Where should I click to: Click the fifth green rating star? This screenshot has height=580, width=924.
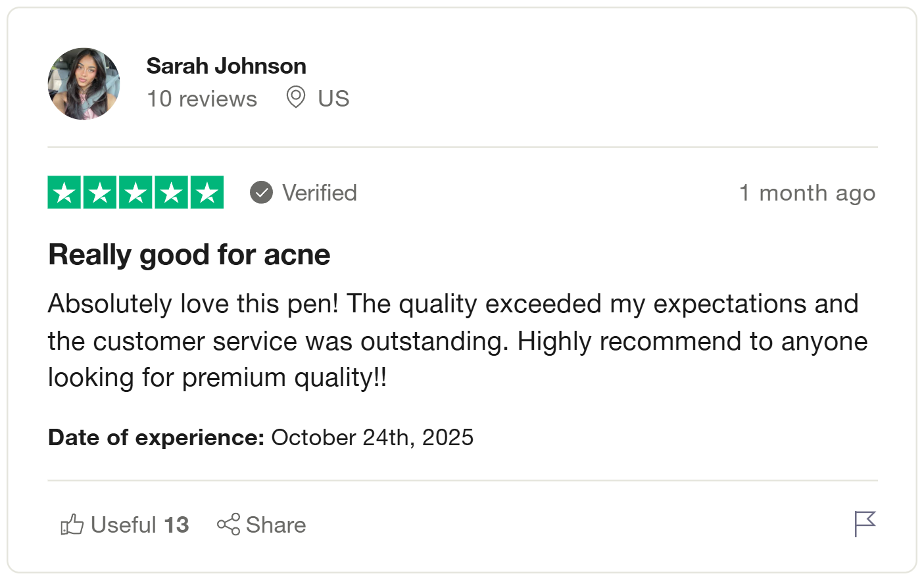pos(207,193)
